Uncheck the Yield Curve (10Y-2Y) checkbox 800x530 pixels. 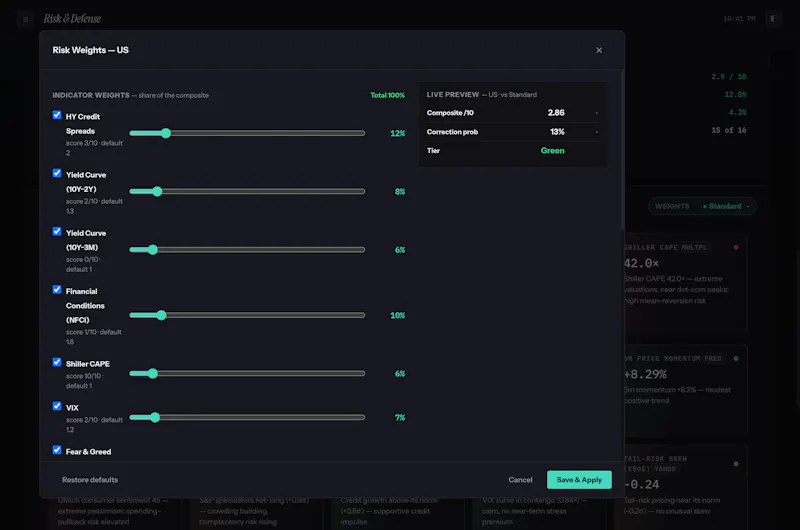[57, 173]
